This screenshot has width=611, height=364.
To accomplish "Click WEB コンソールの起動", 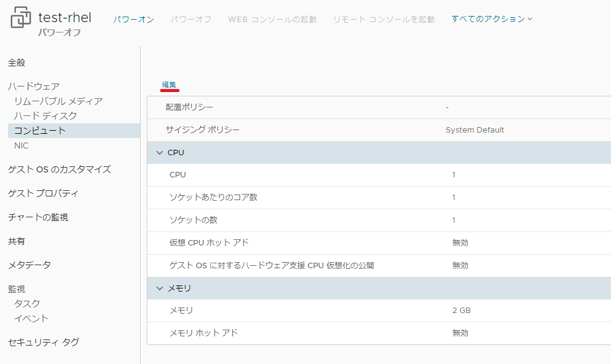I will point(272,19).
